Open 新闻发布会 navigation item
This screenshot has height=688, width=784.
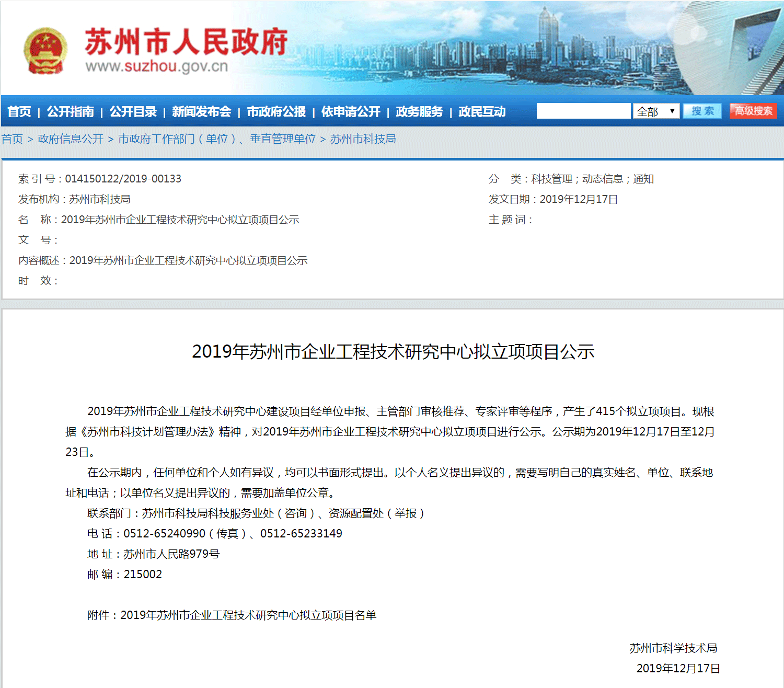[x=201, y=112]
